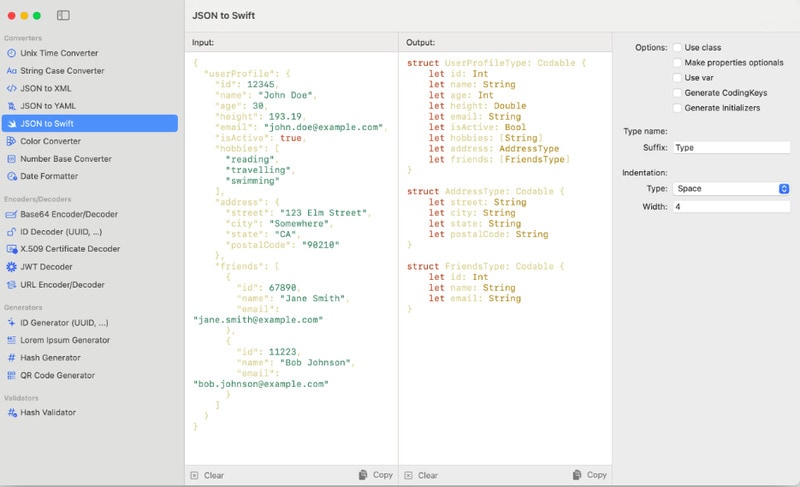Click the Color Converter icon
This screenshot has height=487, width=800.
point(11,141)
